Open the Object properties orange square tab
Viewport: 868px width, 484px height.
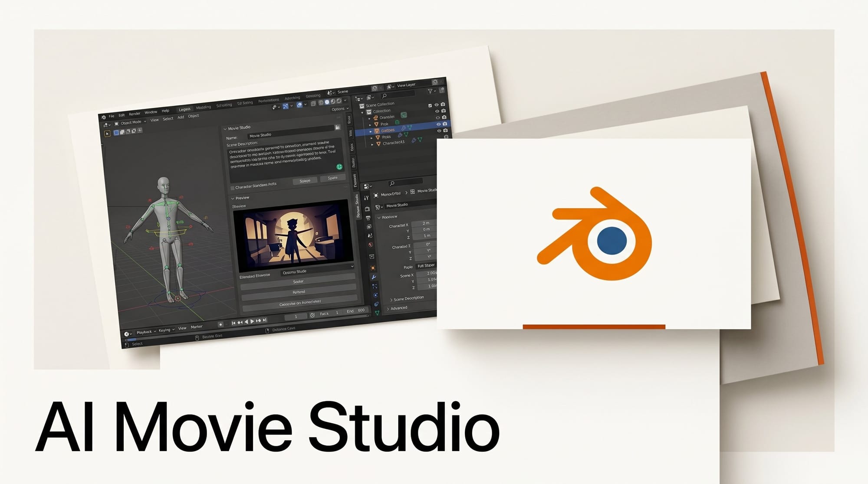(373, 268)
